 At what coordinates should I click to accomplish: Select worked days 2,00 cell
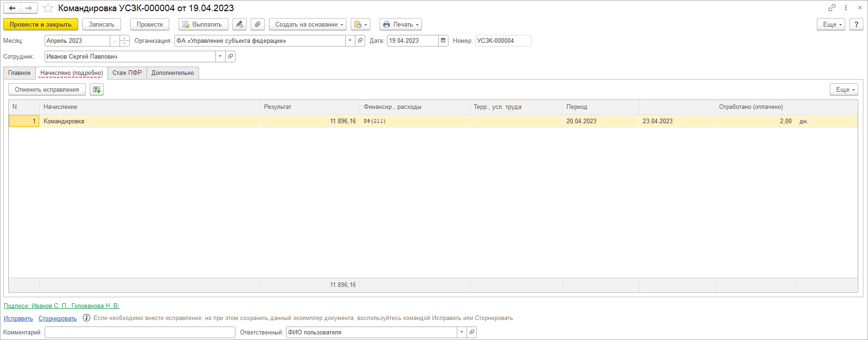[x=755, y=121]
